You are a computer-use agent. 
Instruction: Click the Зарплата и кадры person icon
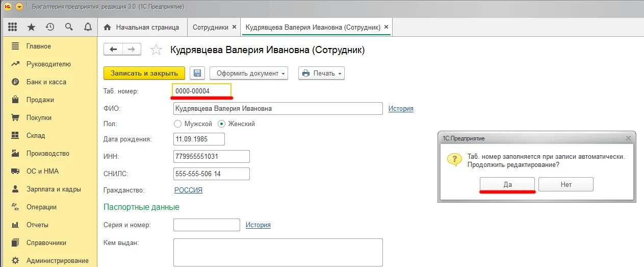point(15,189)
